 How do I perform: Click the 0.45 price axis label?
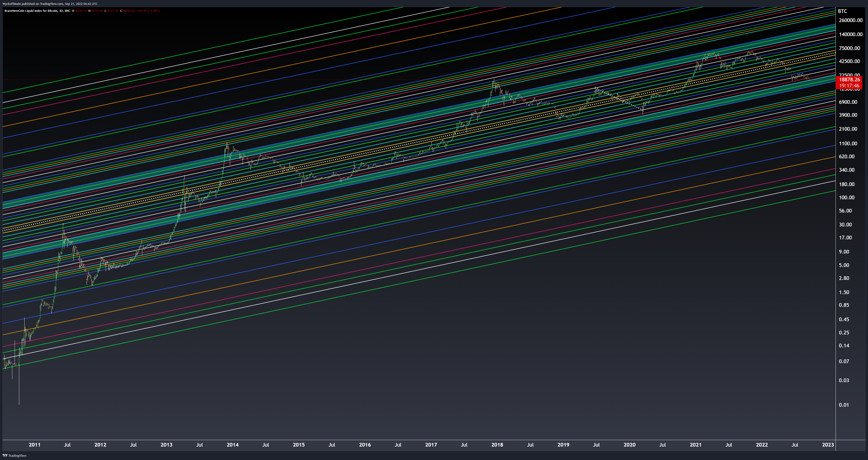click(844, 320)
